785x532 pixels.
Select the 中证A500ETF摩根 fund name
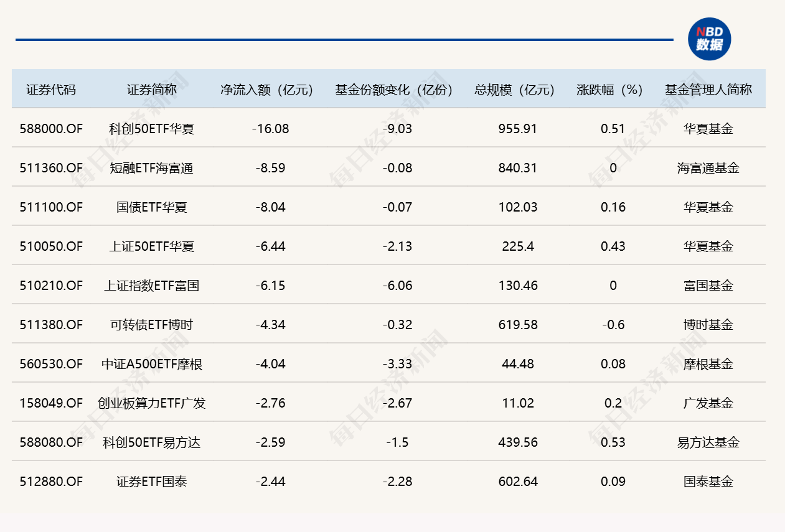pos(151,364)
